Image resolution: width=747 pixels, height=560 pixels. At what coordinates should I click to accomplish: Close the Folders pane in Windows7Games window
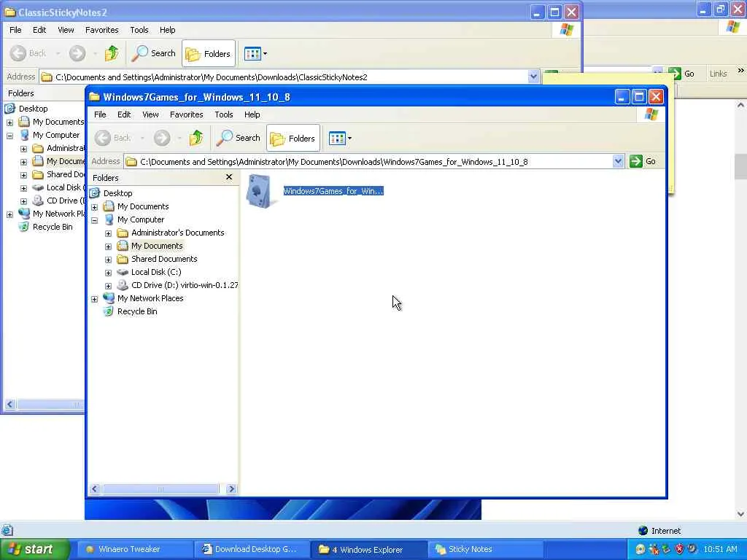click(x=229, y=177)
